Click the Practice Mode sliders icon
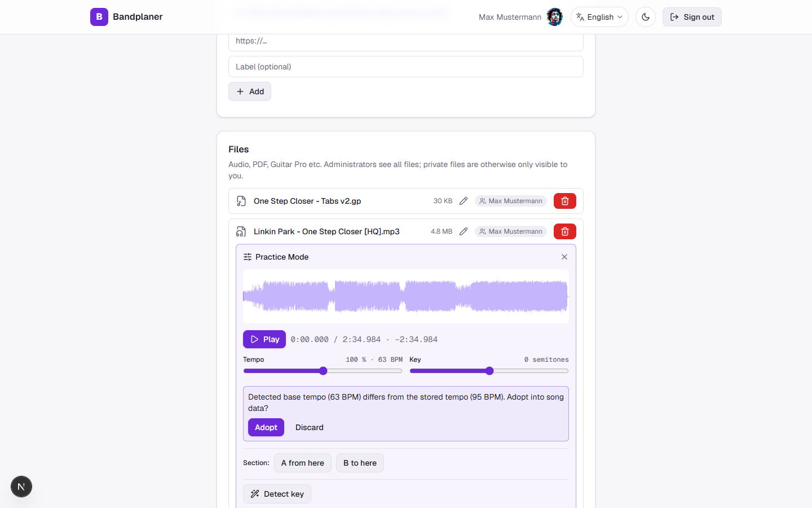The height and width of the screenshot is (508, 812). [x=248, y=257]
